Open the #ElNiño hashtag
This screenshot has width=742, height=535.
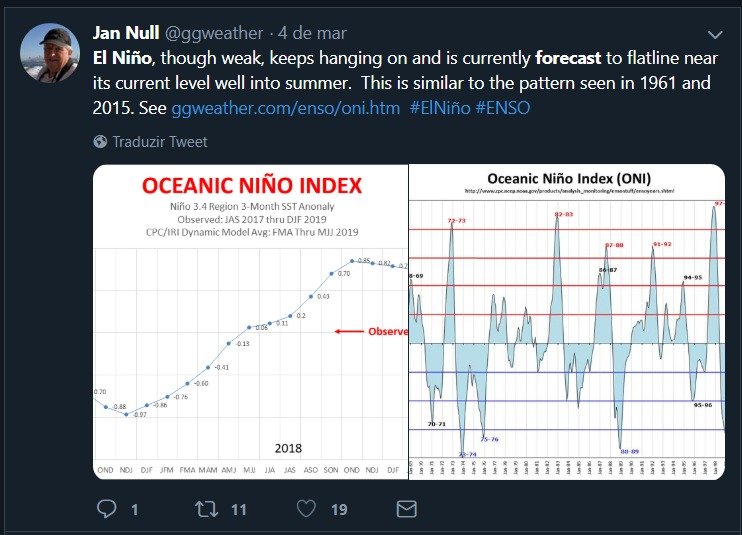(x=440, y=108)
